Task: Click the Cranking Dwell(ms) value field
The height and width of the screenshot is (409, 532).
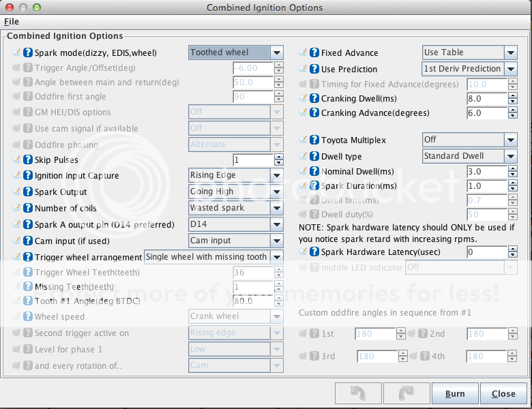Action: click(x=487, y=98)
